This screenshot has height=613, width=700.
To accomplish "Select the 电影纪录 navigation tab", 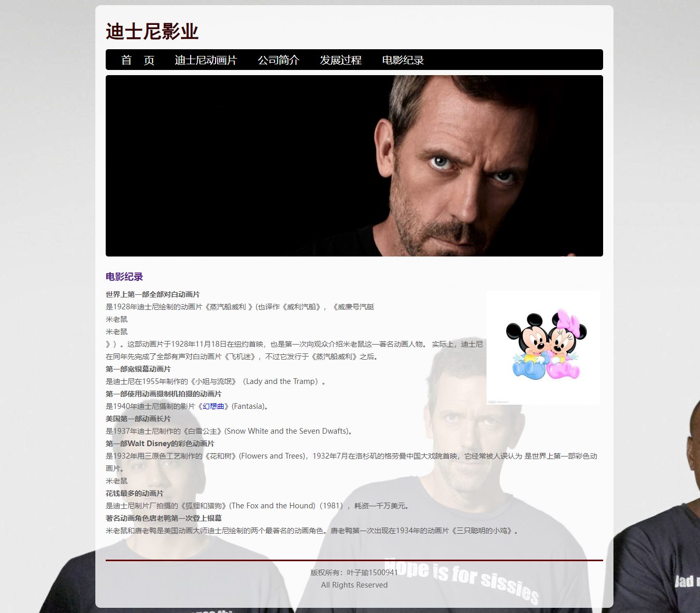I will tap(403, 60).
